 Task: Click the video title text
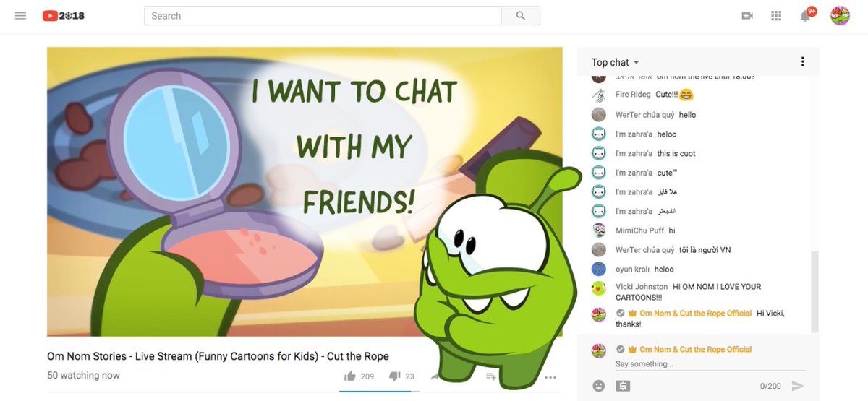(218, 356)
